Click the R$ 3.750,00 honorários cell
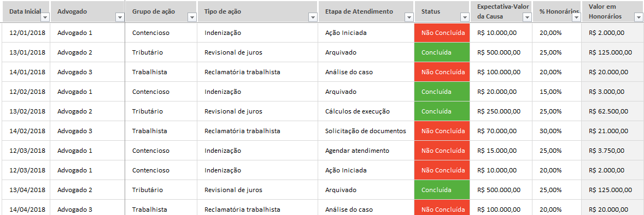 click(x=612, y=151)
